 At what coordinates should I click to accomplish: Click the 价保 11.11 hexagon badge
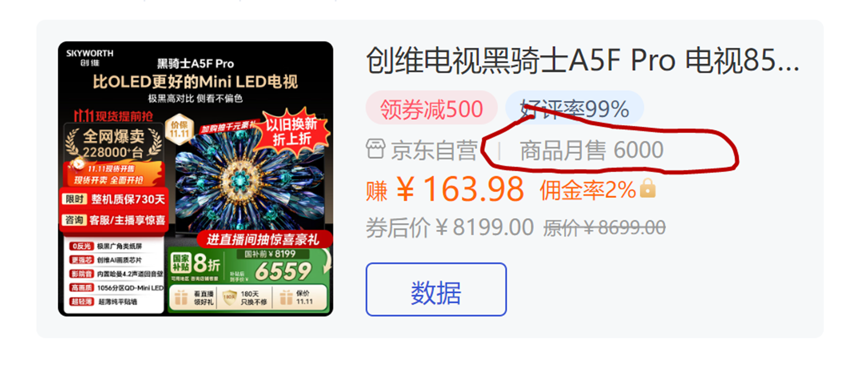179,129
